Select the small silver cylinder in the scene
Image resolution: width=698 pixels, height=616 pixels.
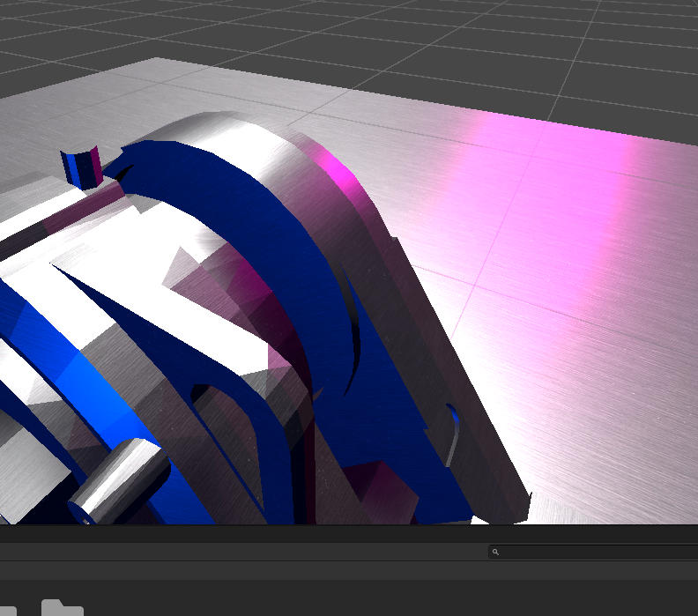pyautogui.click(x=119, y=481)
